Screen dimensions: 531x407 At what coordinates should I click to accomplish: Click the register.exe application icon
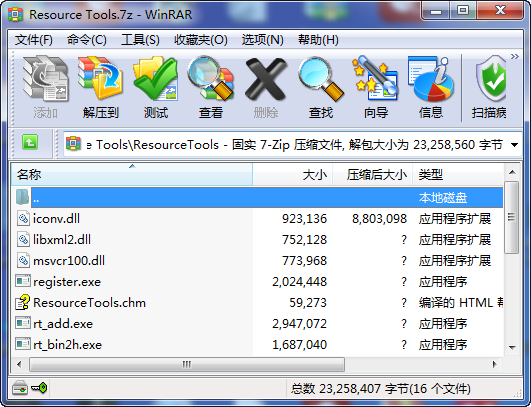click(23, 281)
